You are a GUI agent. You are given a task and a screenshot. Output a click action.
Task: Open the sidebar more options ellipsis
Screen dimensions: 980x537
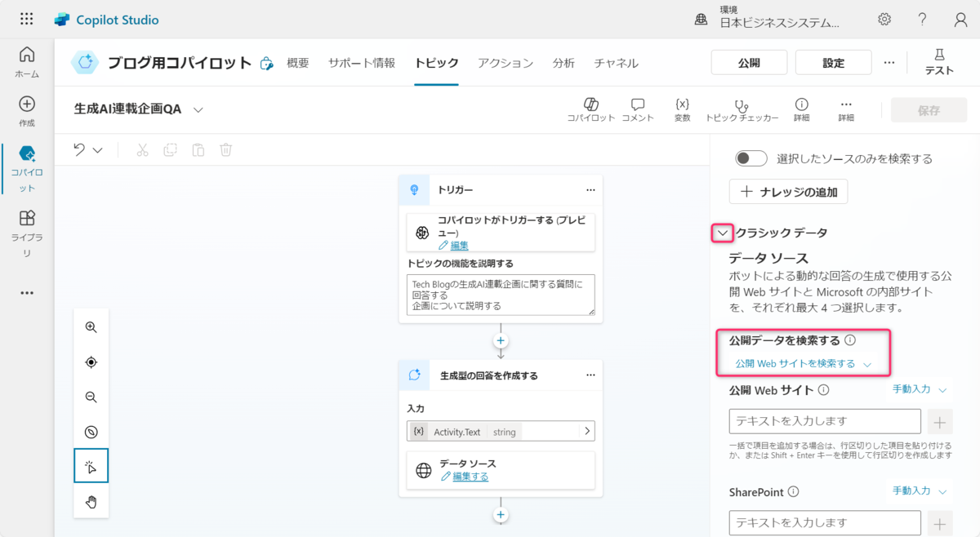(x=27, y=293)
